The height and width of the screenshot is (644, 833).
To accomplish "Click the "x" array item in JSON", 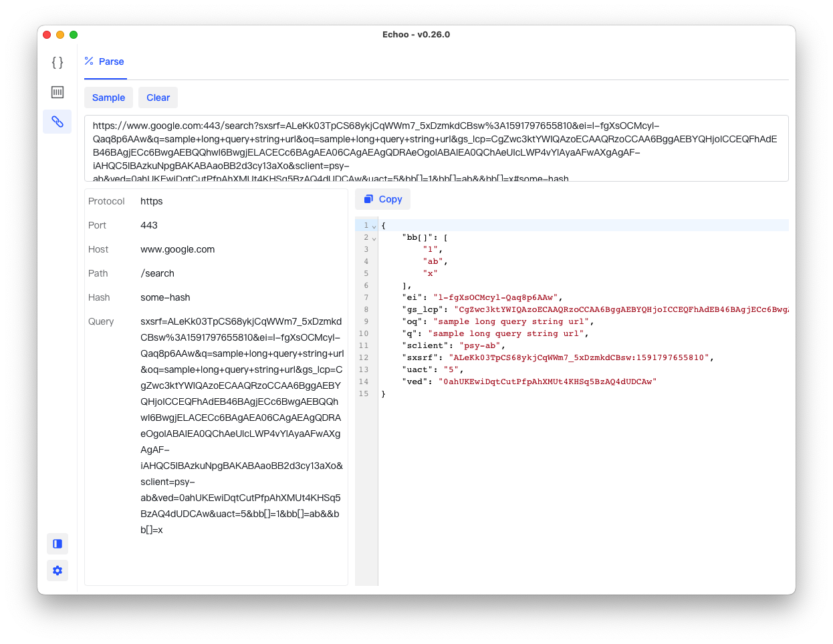I will (x=430, y=273).
